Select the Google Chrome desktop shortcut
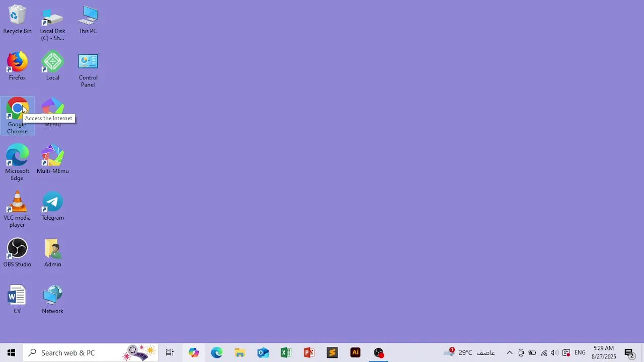 click(17, 116)
